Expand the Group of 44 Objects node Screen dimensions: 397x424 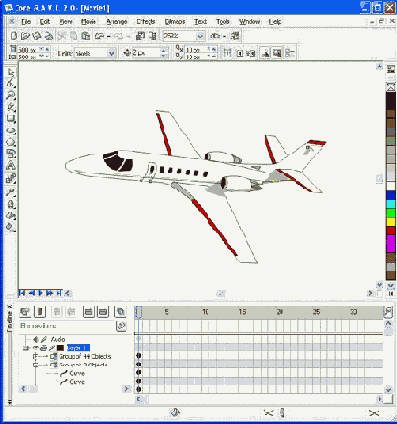[35, 357]
